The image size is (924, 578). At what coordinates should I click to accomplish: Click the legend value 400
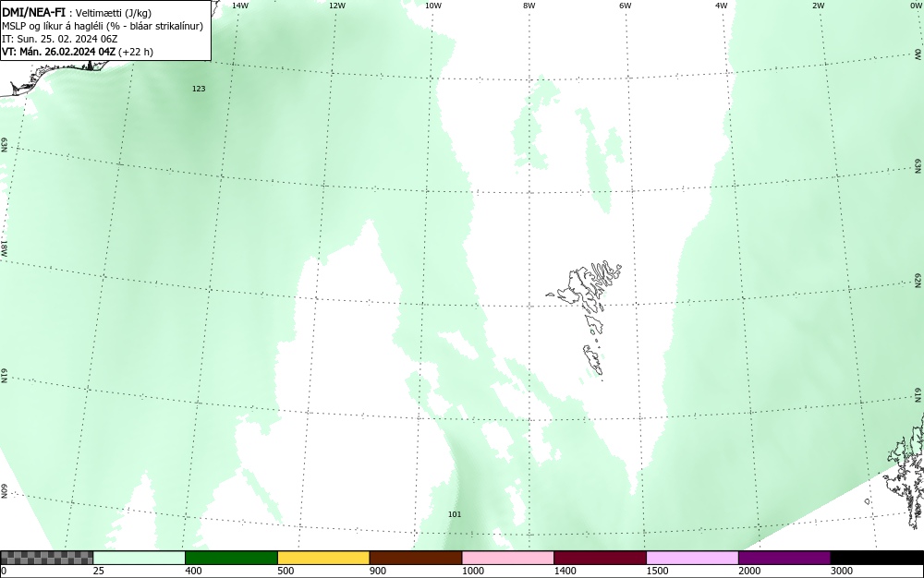(x=193, y=571)
